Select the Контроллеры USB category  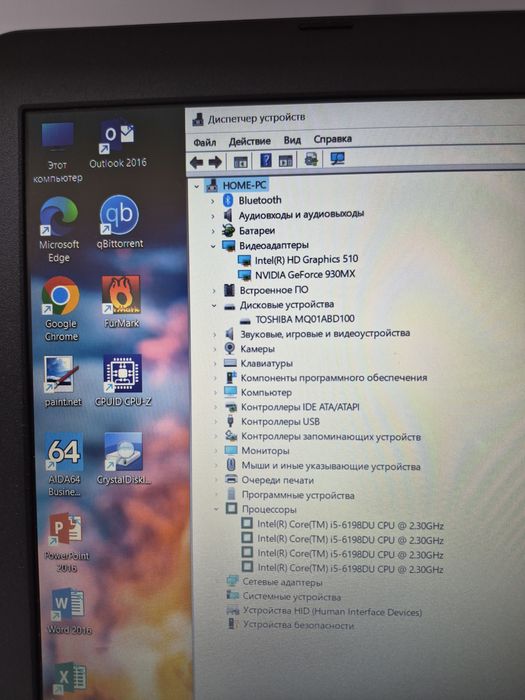[280, 421]
